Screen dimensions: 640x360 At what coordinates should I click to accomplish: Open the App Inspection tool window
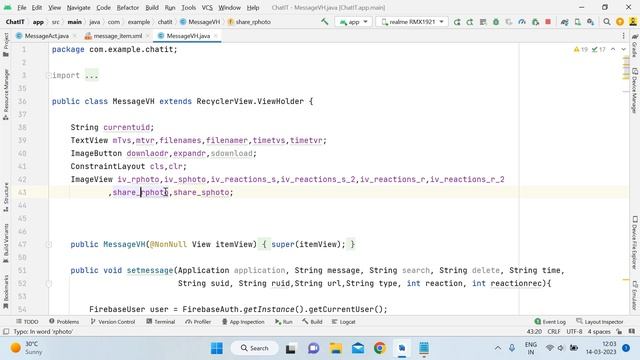(243, 322)
